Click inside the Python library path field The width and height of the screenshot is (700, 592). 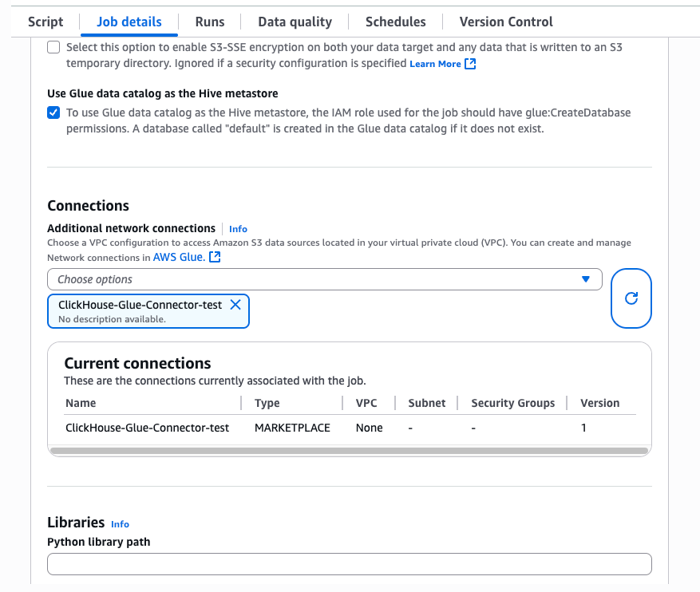point(349,564)
